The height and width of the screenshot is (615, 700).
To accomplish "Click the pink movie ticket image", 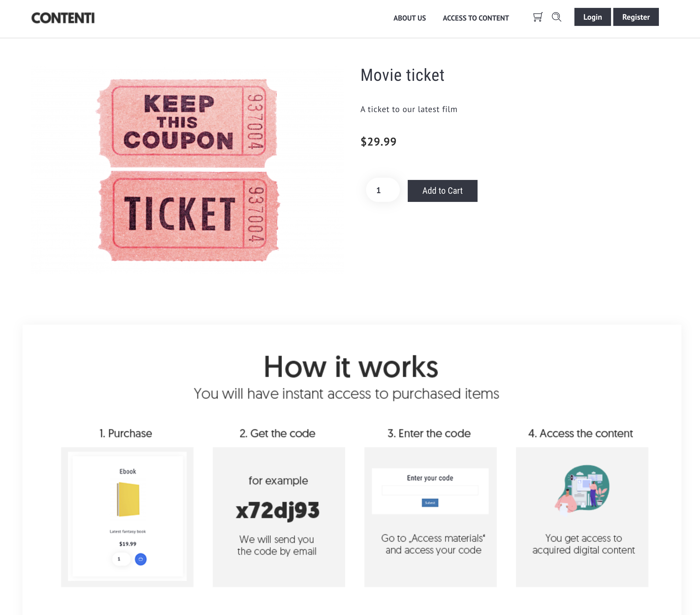I will click(188, 170).
